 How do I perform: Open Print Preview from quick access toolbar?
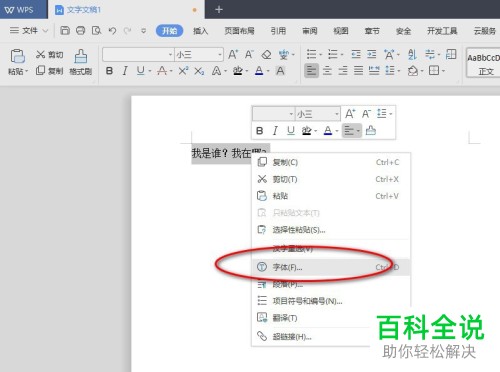pos(96,31)
